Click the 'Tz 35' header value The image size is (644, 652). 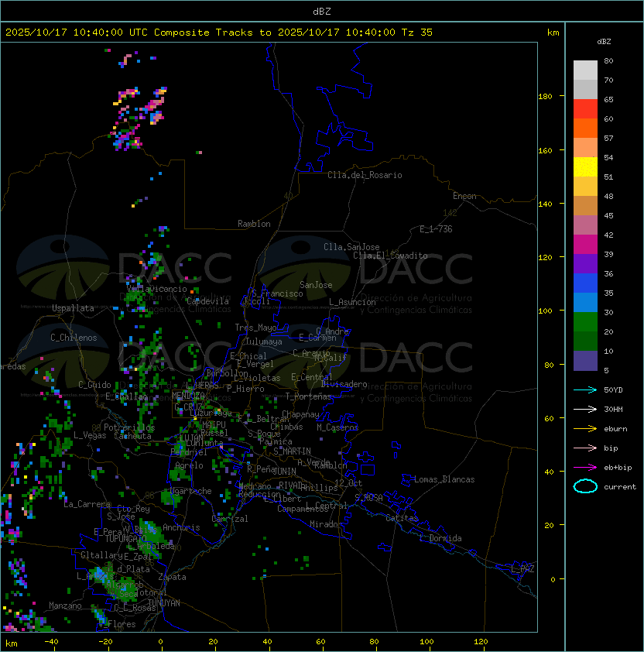[417, 33]
